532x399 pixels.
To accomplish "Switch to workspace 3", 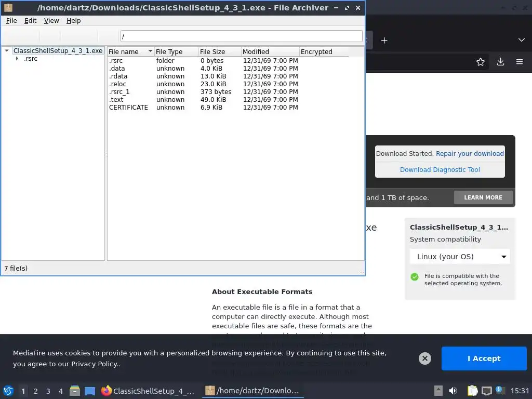I will [48, 391].
